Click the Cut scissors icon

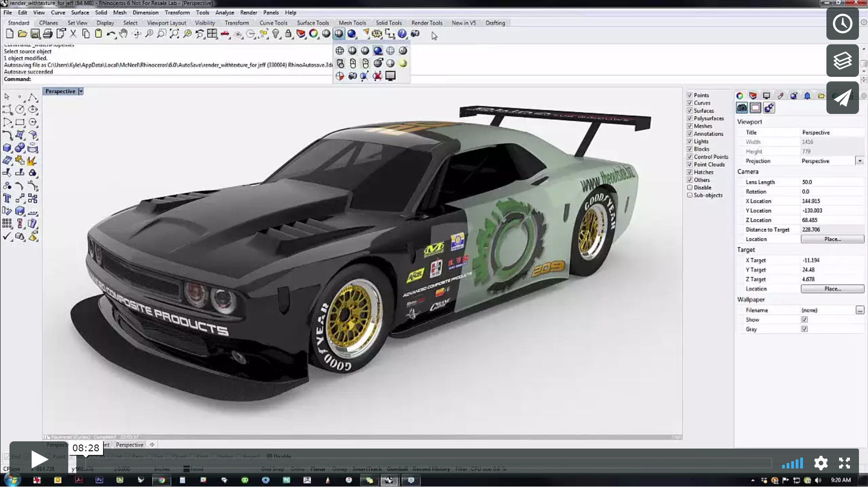pos(73,34)
